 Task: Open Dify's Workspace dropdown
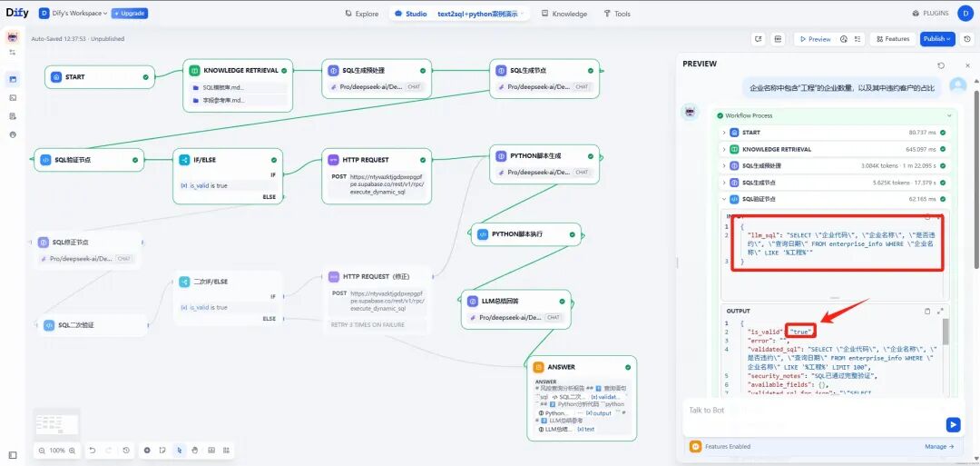coord(73,13)
